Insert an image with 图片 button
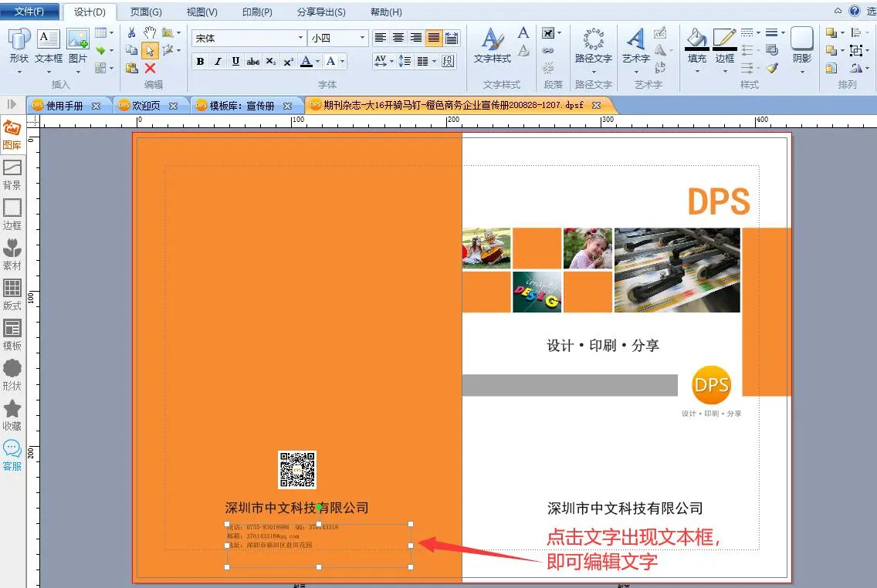 click(78, 46)
